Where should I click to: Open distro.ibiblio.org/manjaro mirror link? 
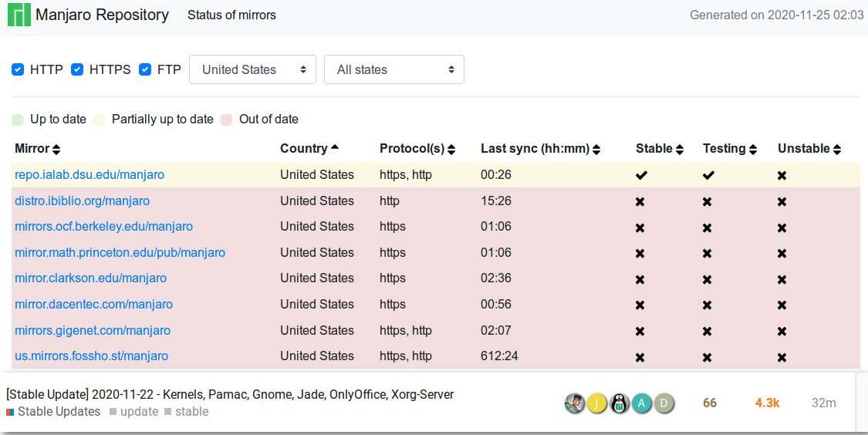[x=82, y=201]
